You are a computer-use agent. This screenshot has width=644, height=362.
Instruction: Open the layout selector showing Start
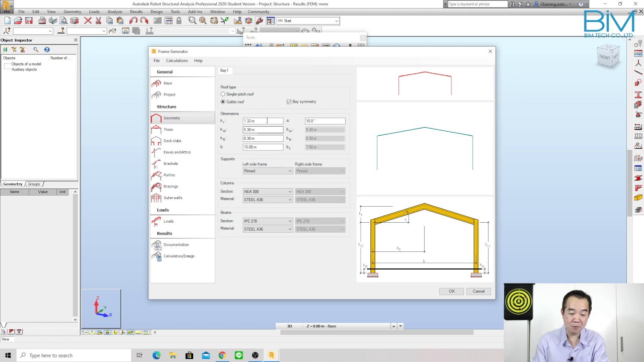[307, 21]
